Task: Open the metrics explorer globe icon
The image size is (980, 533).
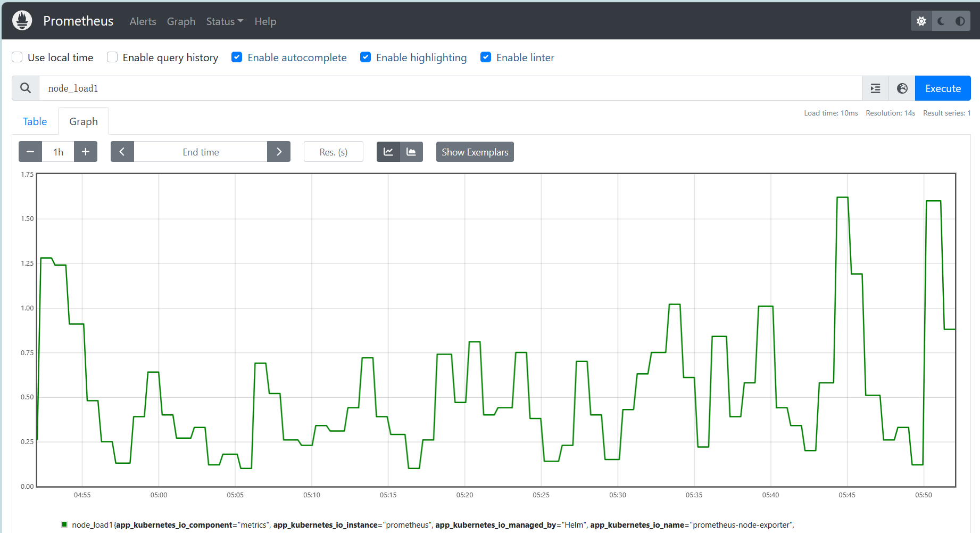Action: click(x=902, y=88)
